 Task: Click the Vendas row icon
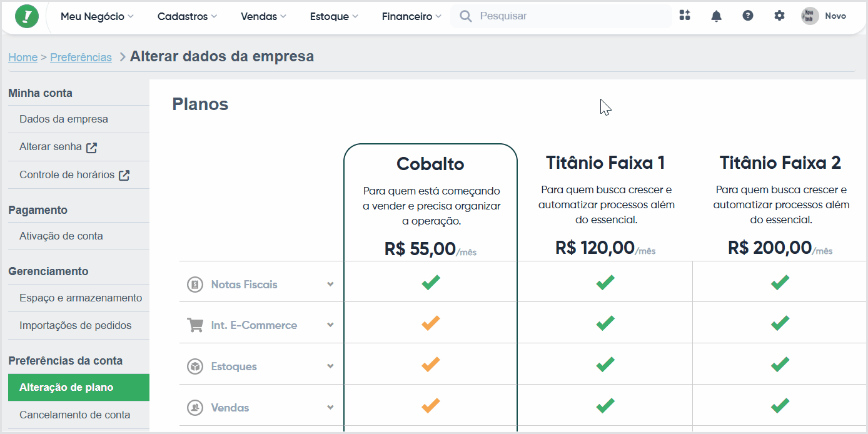tap(195, 408)
